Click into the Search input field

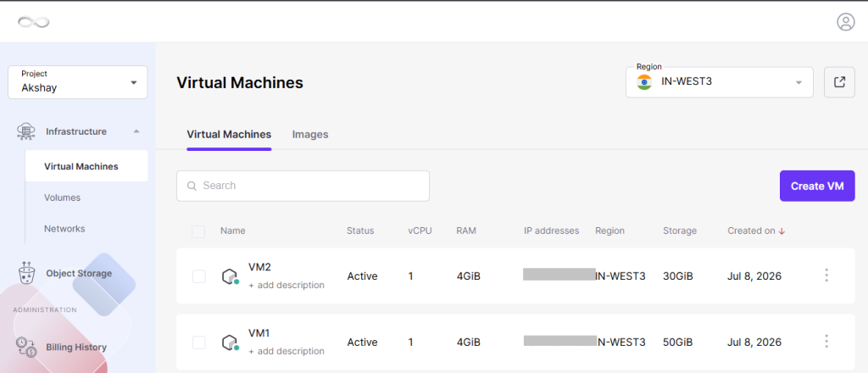[x=303, y=186]
